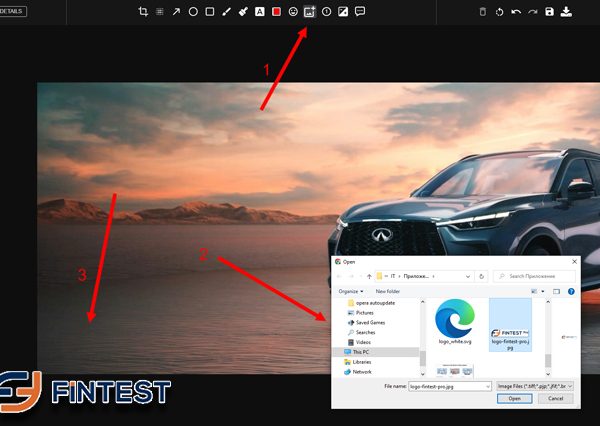Screen dimensions: 600x426
Task: Open the emoji sticker tool
Action: coord(293,12)
